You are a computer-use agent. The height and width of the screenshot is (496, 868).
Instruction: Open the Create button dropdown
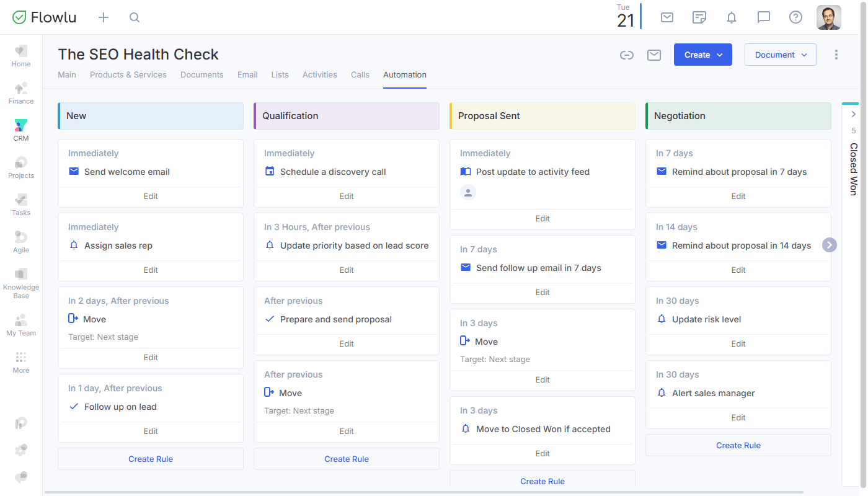click(702, 55)
